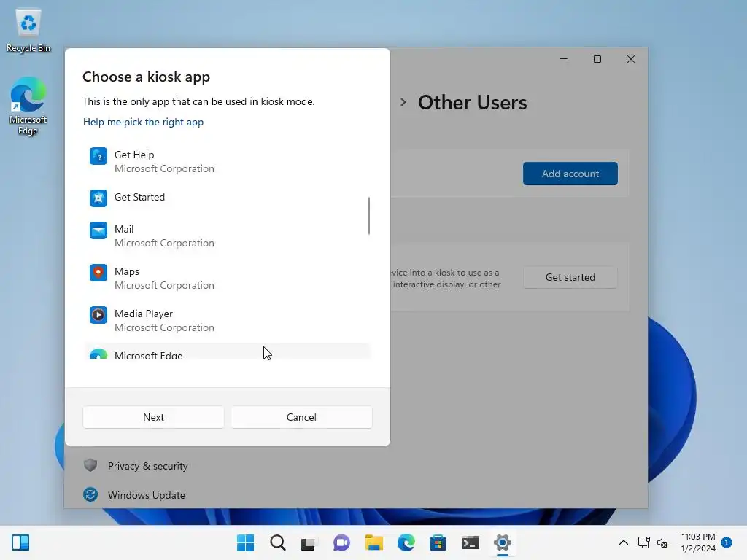Launch Microsoft Edge from the taskbar
747x560 pixels.
pyautogui.click(x=406, y=542)
